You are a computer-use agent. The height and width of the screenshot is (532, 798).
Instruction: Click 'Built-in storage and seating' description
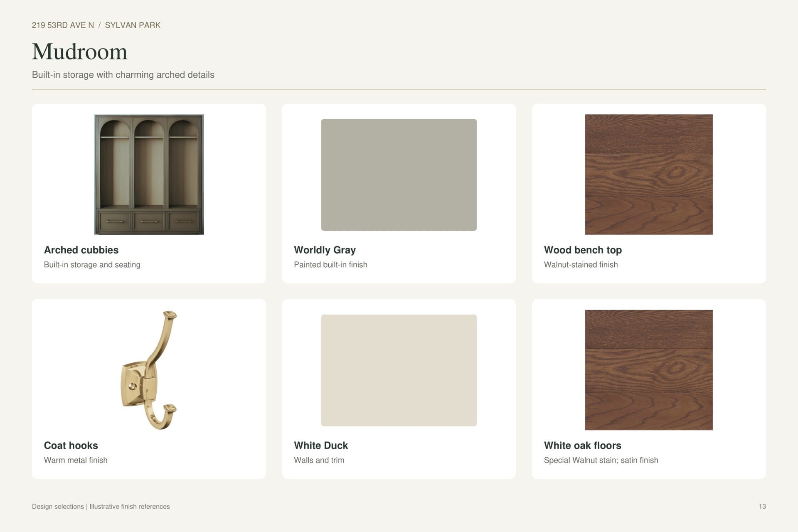click(92, 265)
